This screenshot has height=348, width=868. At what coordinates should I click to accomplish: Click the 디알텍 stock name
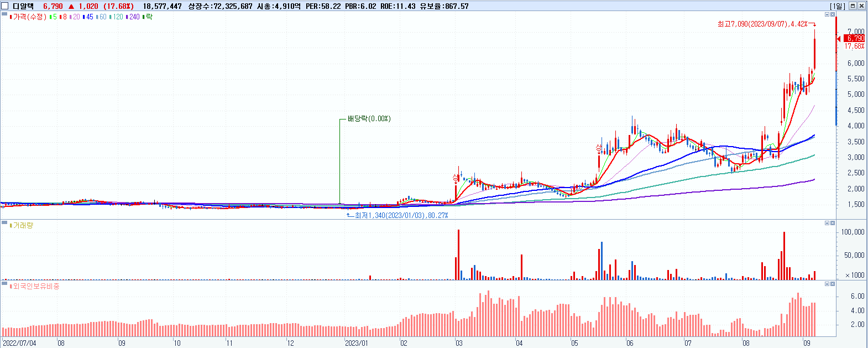23,6
